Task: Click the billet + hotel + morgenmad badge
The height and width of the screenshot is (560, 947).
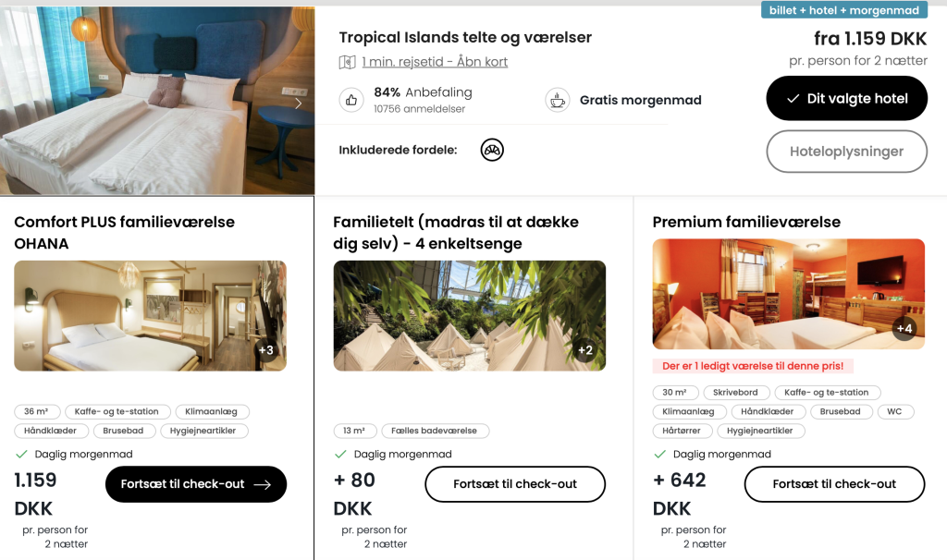Action: (844, 10)
